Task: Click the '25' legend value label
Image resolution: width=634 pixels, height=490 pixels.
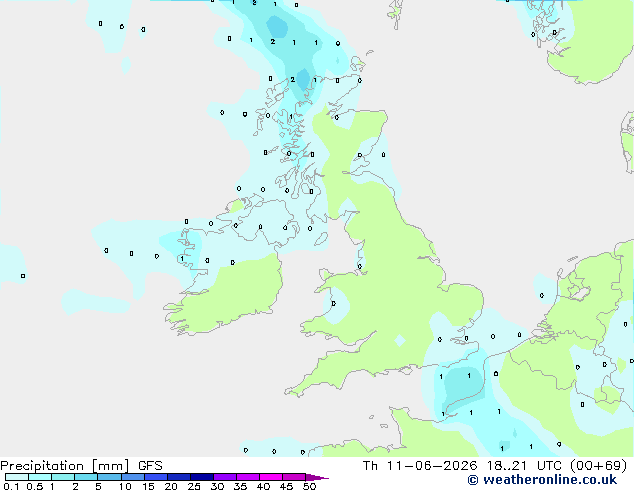Action: pos(194,486)
